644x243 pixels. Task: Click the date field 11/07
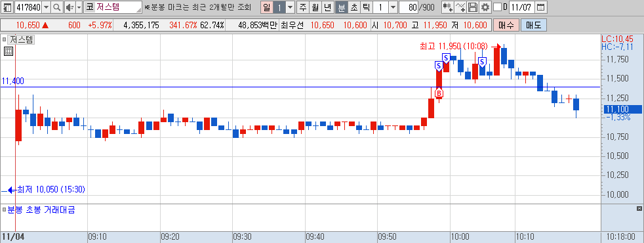click(x=521, y=7)
